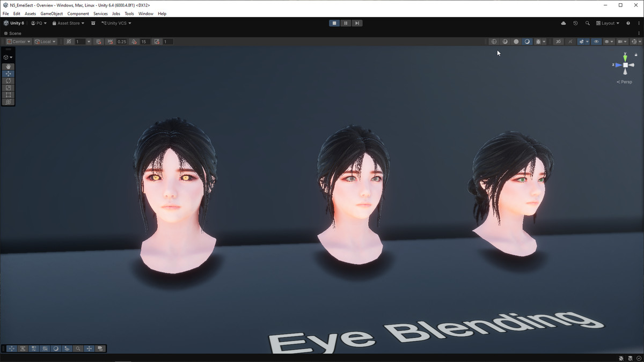The height and width of the screenshot is (362, 644).
Task: Toggle scene effects button
Action: 581,41
